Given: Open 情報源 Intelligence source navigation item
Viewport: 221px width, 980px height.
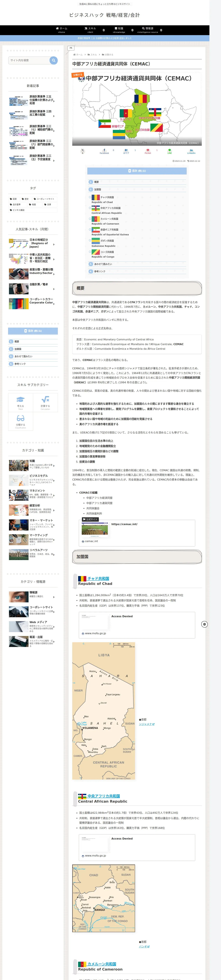Looking at the screenshot, I should click(148, 30).
